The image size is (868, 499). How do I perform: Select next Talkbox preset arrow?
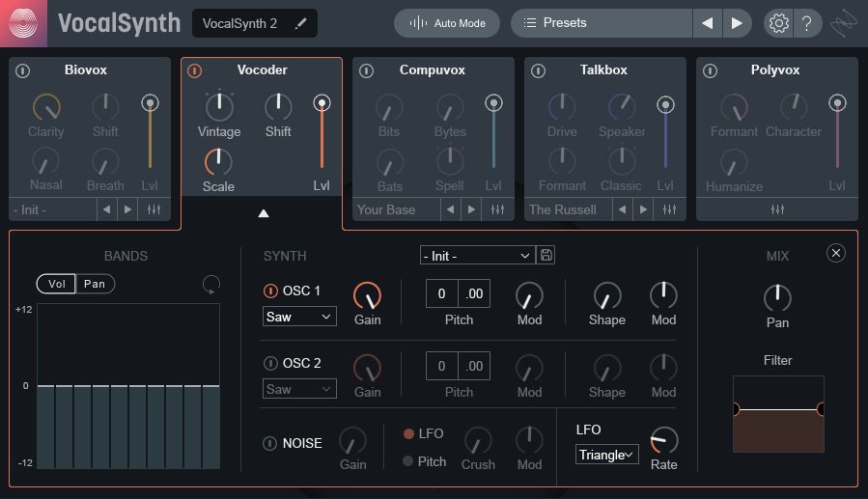pyautogui.click(x=643, y=209)
